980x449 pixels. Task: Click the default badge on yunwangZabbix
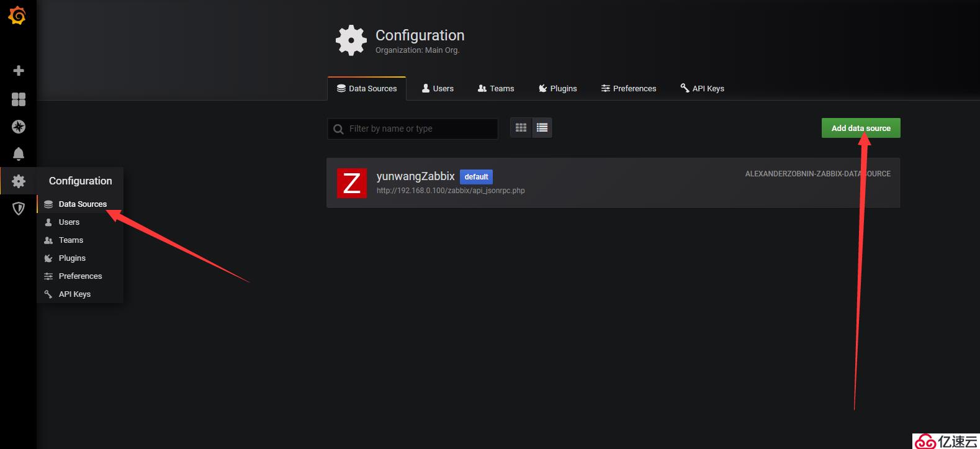pos(476,177)
